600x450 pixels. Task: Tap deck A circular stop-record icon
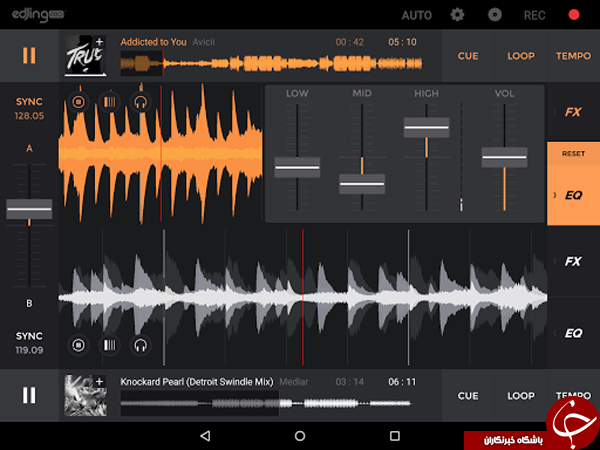click(78, 102)
